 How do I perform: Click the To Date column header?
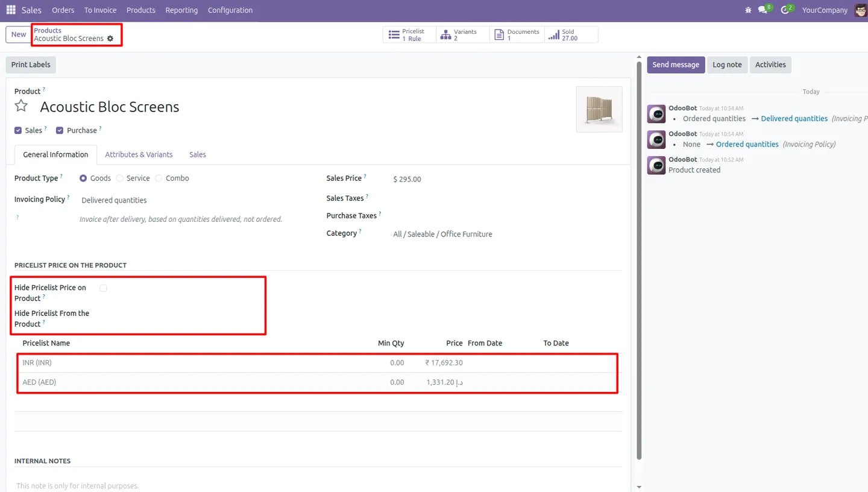[556, 343]
